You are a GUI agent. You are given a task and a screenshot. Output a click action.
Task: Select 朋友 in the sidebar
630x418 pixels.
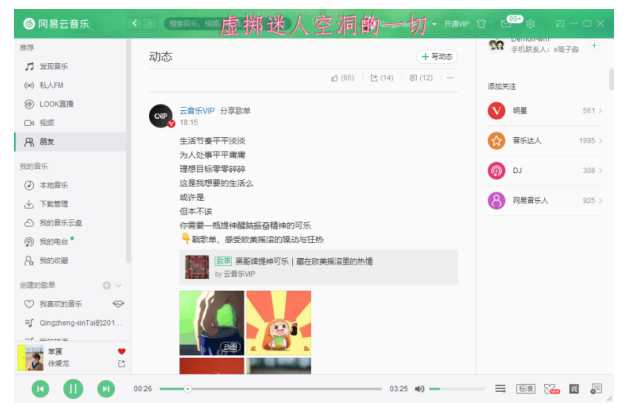pyautogui.click(x=70, y=141)
